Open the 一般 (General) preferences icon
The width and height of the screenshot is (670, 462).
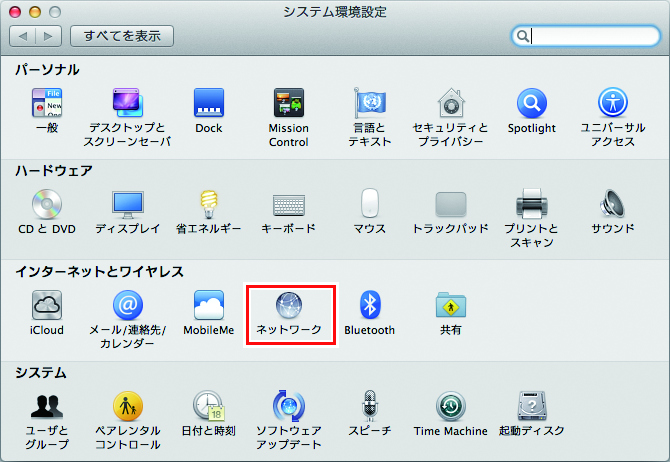coord(47,103)
